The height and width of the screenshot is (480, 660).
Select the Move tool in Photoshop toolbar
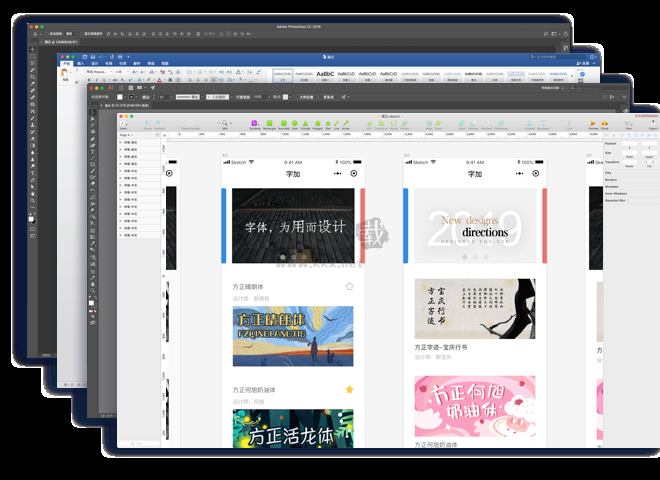[32, 48]
